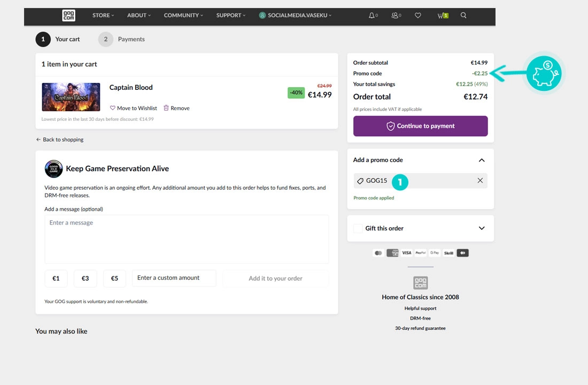Remove the GOG15 promo code
The width and height of the screenshot is (588, 385).
[480, 181]
